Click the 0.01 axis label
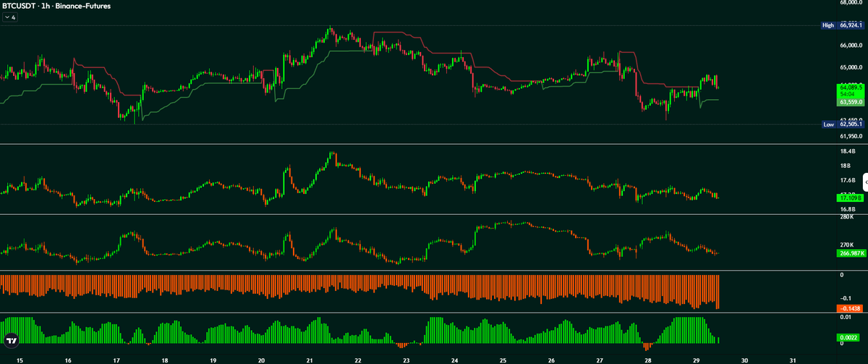This screenshot has height=364, width=868. [x=845, y=317]
